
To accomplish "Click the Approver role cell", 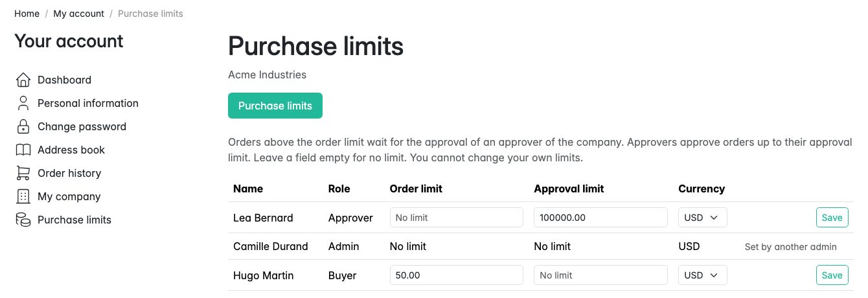I will pos(350,218).
